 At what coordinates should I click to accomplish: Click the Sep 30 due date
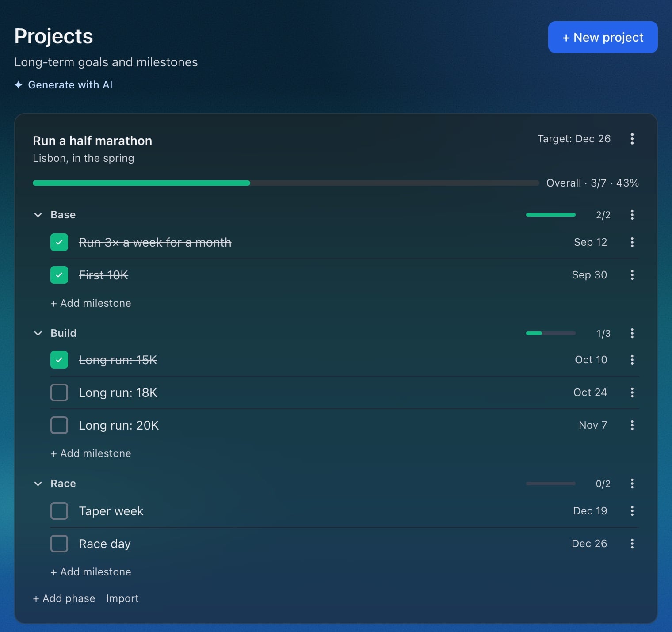[589, 275]
